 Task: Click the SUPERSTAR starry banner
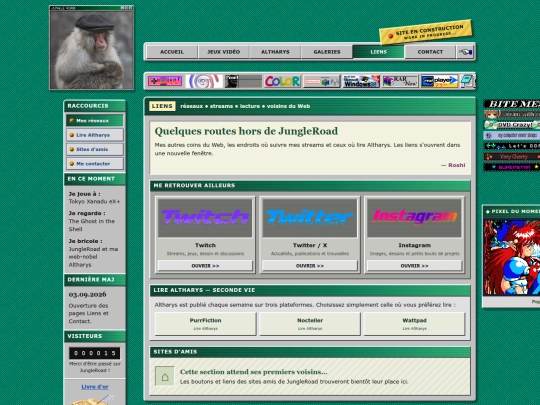512,167
